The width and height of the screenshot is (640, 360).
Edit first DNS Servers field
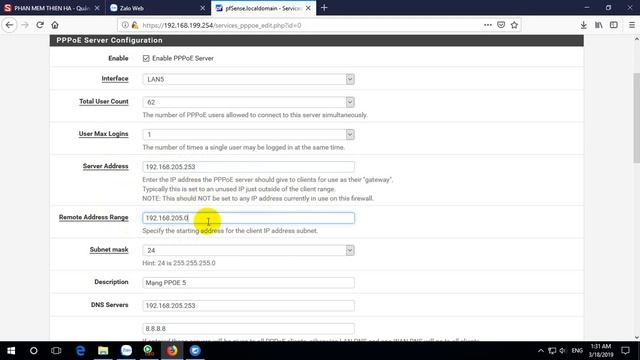248,305
